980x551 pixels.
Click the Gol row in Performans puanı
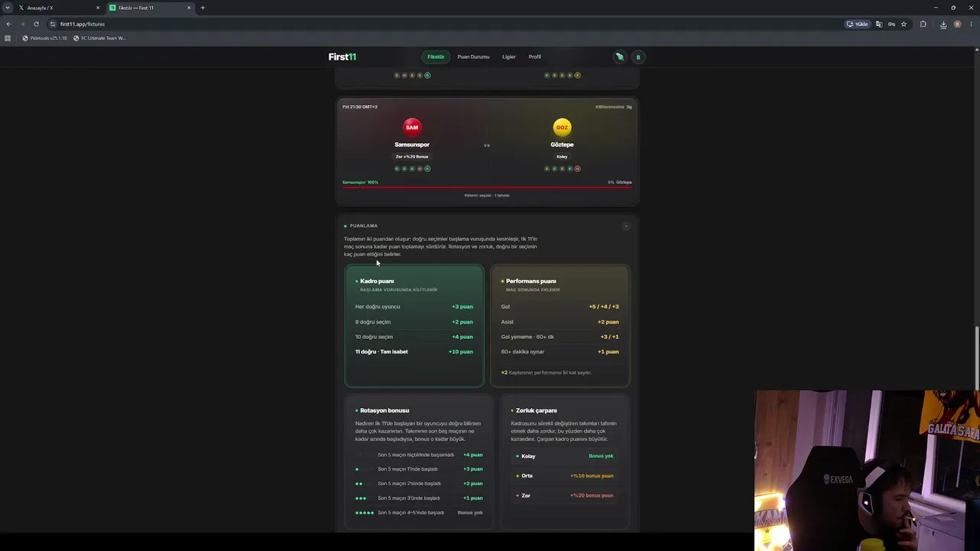point(560,307)
